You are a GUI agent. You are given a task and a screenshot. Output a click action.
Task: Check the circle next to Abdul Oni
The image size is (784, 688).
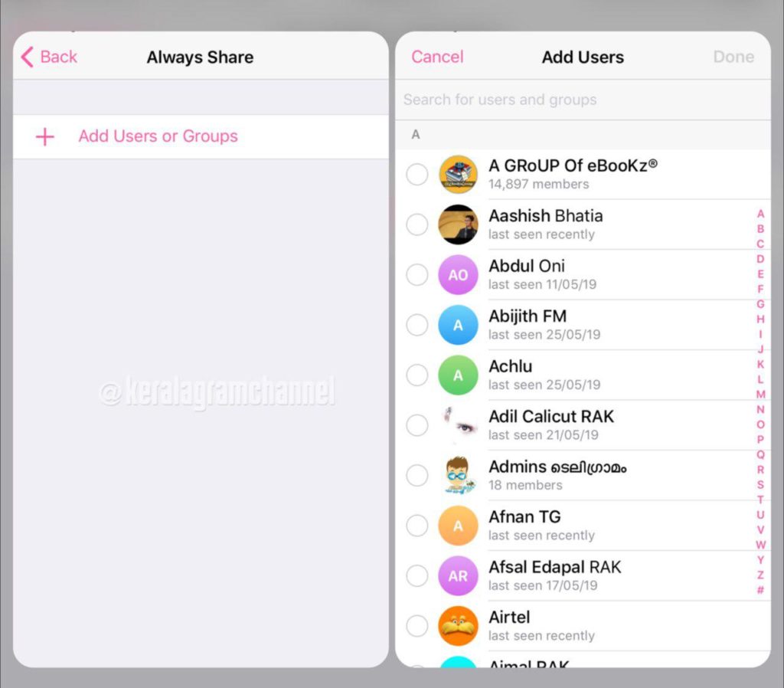[x=417, y=275]
